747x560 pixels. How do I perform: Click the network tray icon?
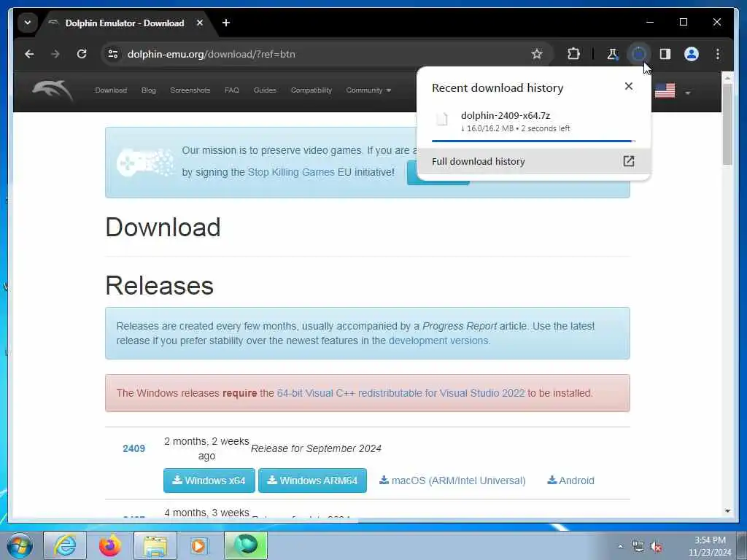tap(638, 547)
